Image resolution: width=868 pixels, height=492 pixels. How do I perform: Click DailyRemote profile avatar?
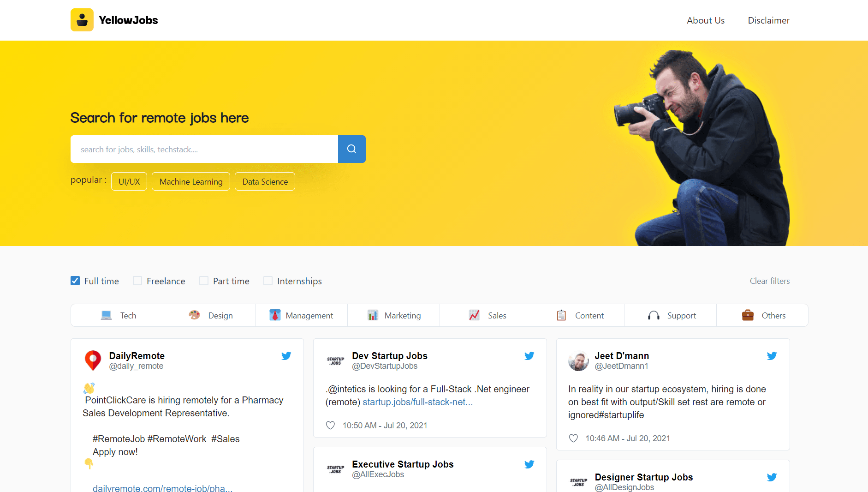93,360
